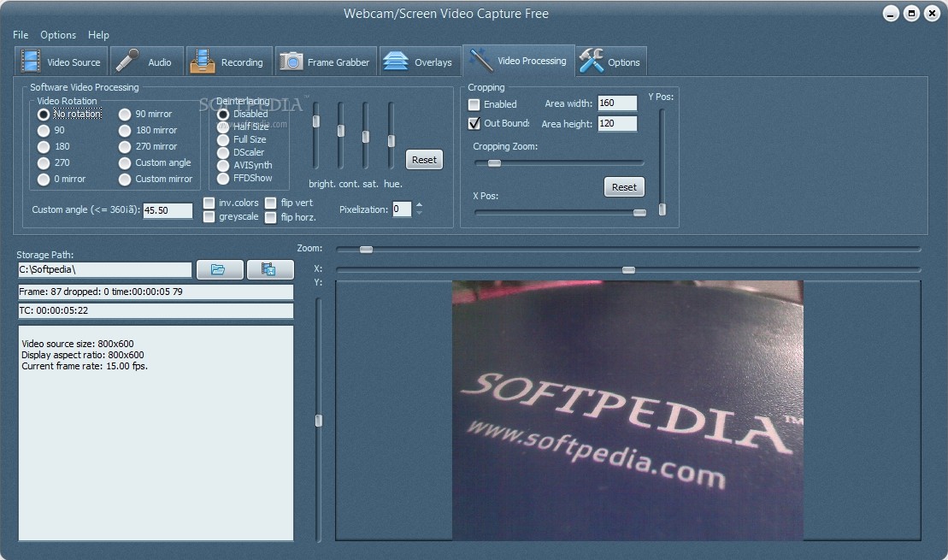Open the File menu
948x560 pixels.
click(x=21, y=34)
